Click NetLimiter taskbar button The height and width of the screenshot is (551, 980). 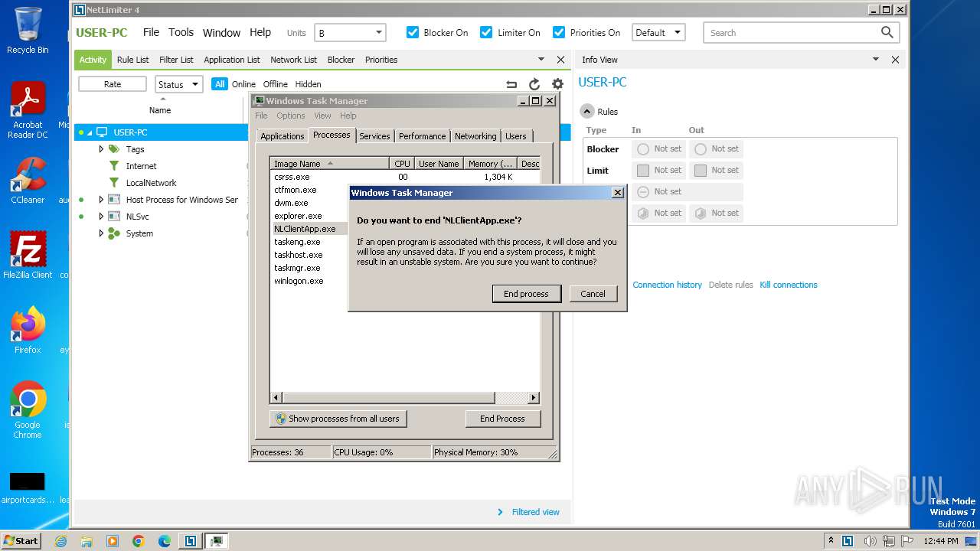(190, 541)
